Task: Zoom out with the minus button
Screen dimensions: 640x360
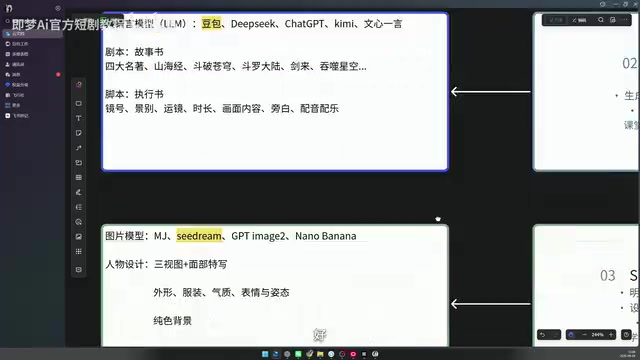Action: pyautogui.click(x=584, y=335)
